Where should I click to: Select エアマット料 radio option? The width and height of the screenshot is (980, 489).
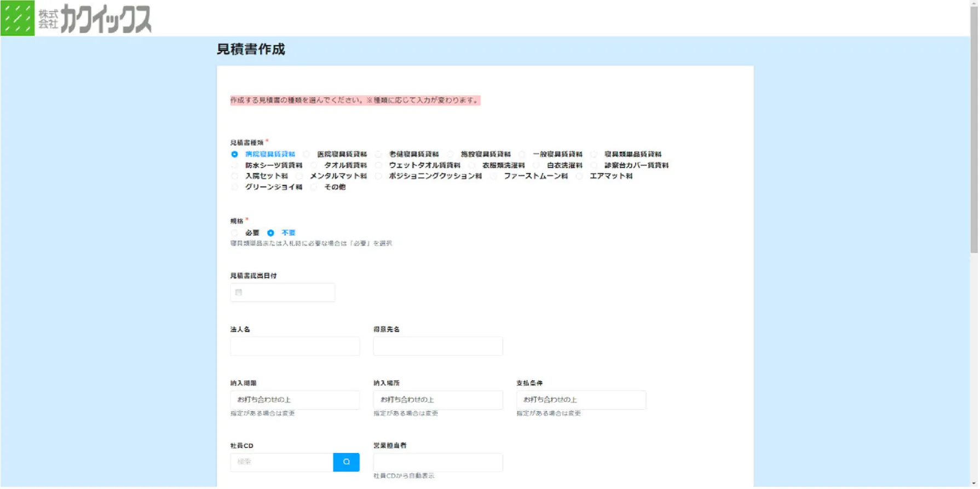(x=579, y=176)
